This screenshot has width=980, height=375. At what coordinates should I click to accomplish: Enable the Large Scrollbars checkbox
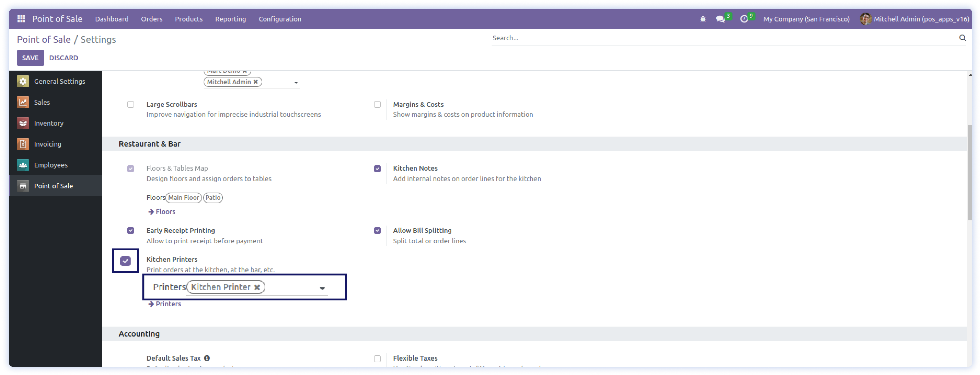131,104
